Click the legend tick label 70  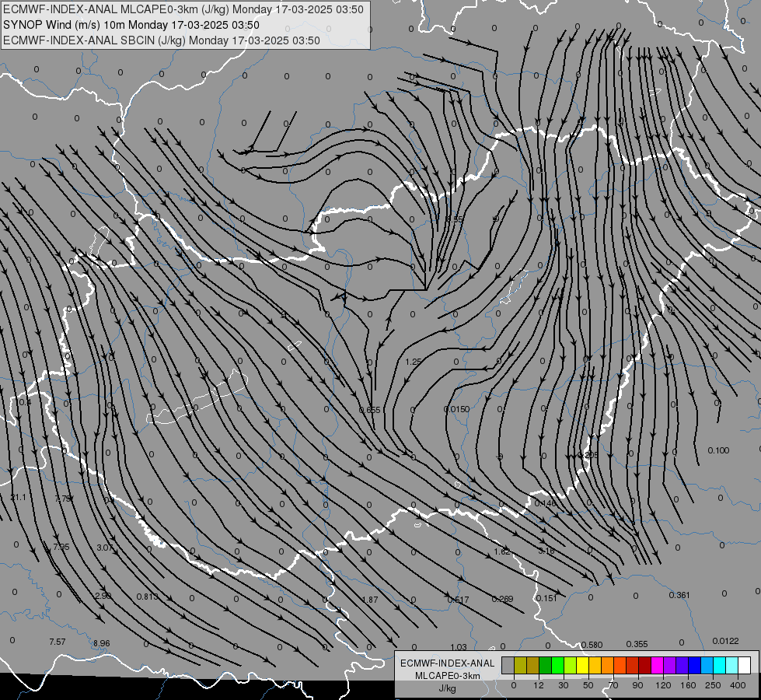pos(613,685)
